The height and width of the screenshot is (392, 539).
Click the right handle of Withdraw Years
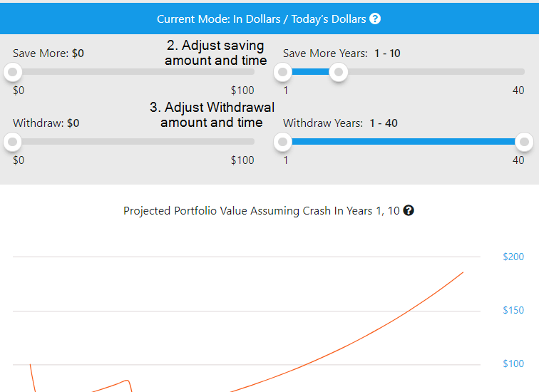[524, 142]
